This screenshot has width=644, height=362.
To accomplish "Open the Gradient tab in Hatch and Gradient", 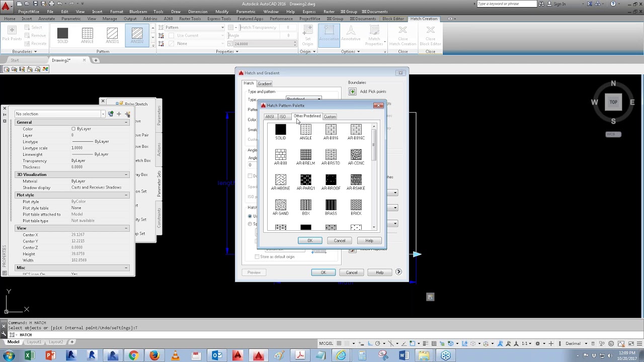I will pyautogui.click(x=265, y=83).
